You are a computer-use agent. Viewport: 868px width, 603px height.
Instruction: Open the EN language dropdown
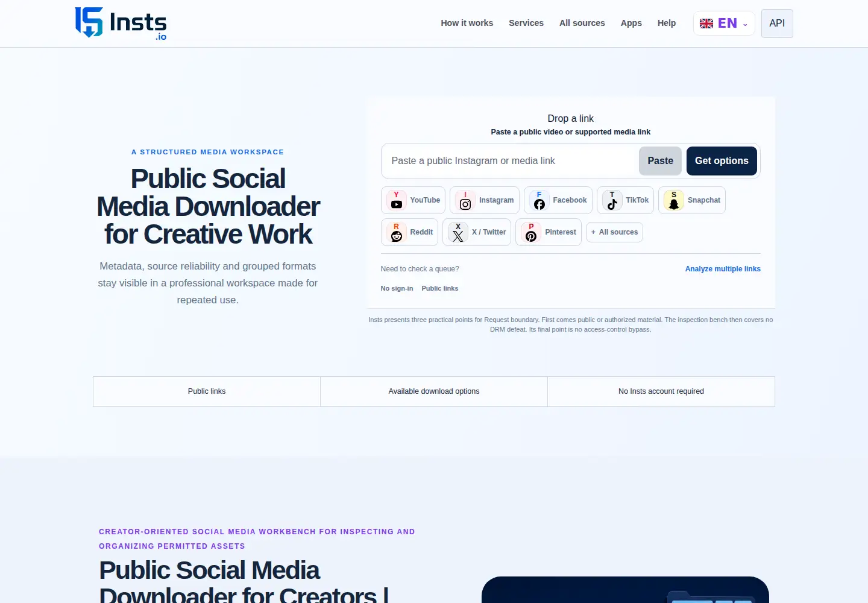point(724,24)
